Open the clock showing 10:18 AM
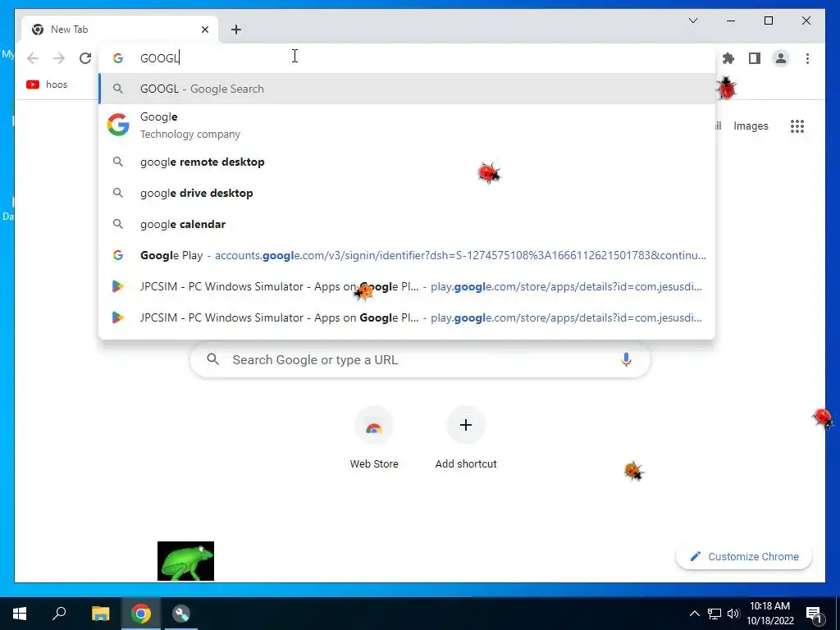The image size is (840, 630). (x=769, y=614)
